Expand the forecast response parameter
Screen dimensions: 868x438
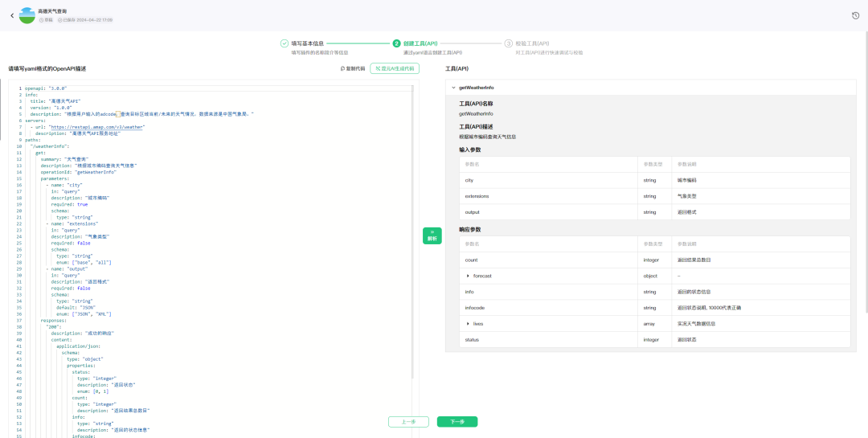click(x=468, y=276)
